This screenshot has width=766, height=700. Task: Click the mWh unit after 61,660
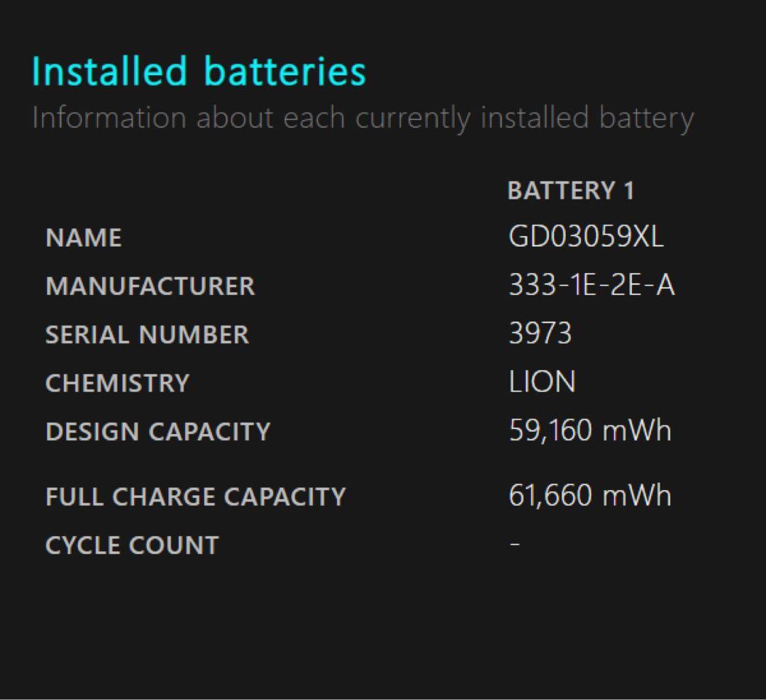636,495
